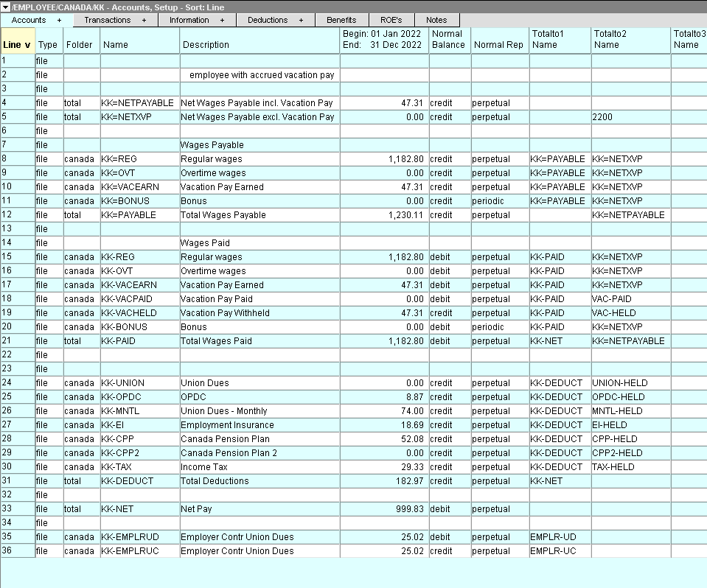
Task: Expand the plus sign on Accounts tab
Action: [x=60, y=20]
